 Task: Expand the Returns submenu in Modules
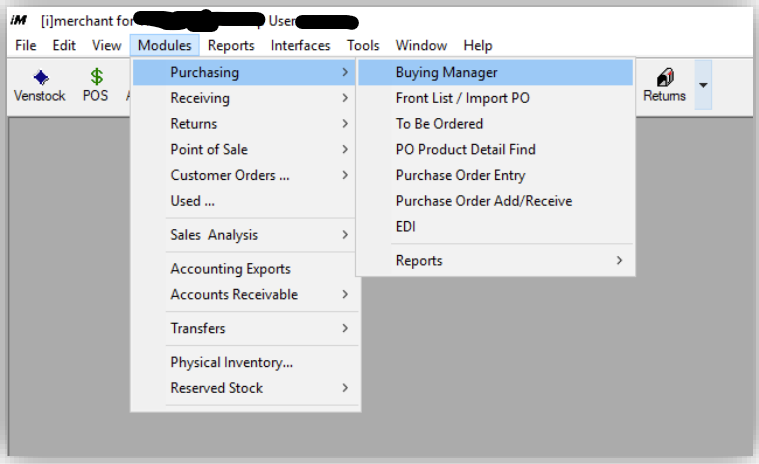pyautogui.click(x=244, y=124)
